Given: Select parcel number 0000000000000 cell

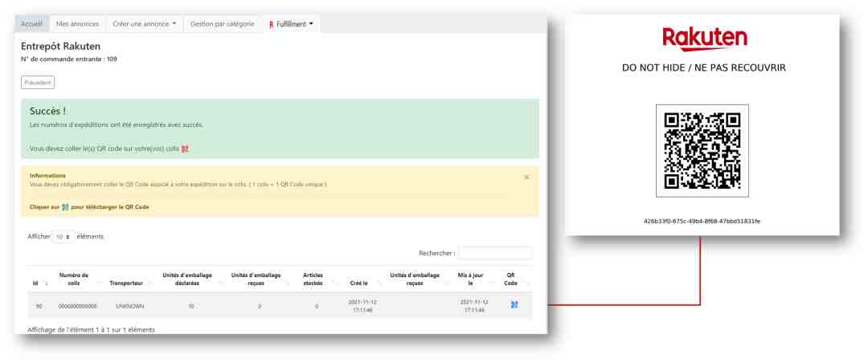Looking at the screenshot, I should coord(77,306).
